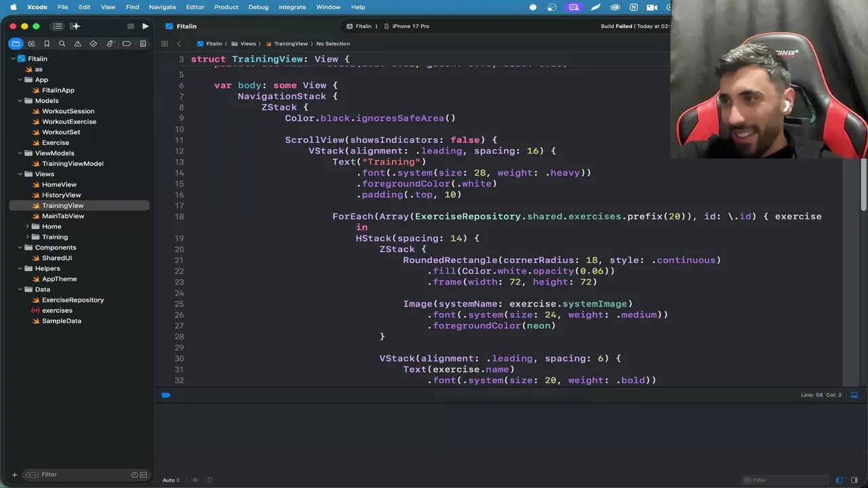
Task: Open the TrainingViewModel file
Action: coord(73,163)
